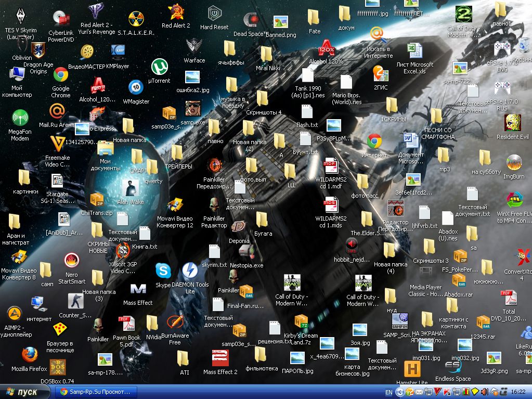Screen dimensions: 532x399
Task: Open the Мои документы folder
Action: click(x=106, y=148)
